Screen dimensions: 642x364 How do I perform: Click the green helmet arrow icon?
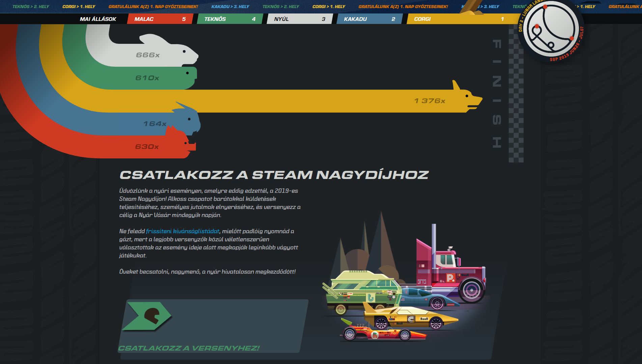pos(147,316)
